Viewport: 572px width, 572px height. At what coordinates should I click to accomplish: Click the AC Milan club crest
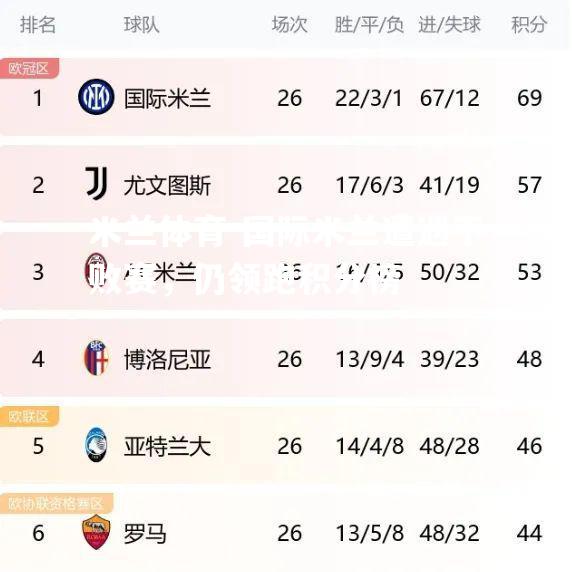(96, 270)
